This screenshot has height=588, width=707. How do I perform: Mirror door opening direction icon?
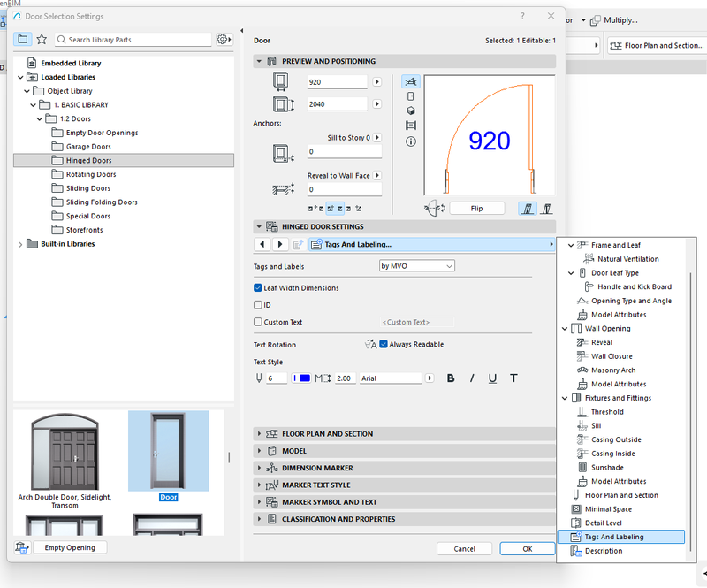[x=435, y=208]
